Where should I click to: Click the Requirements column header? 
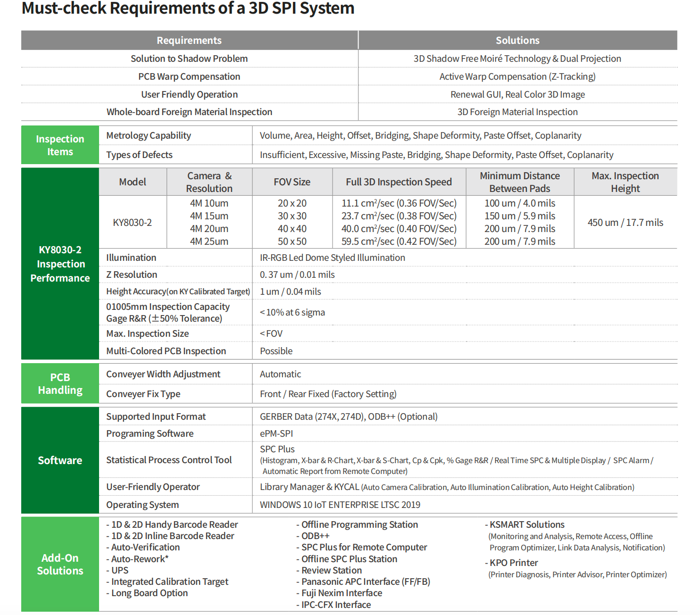[189, 41]
